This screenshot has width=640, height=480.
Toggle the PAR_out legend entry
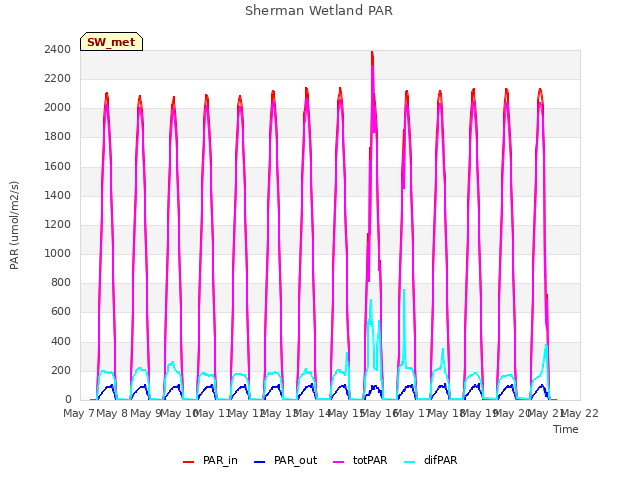(x=285, y=460)
